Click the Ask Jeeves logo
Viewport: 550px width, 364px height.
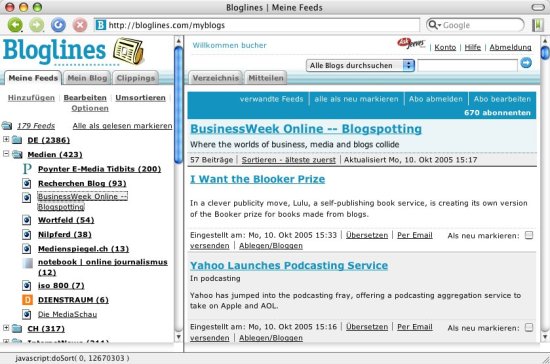(411, 43)
